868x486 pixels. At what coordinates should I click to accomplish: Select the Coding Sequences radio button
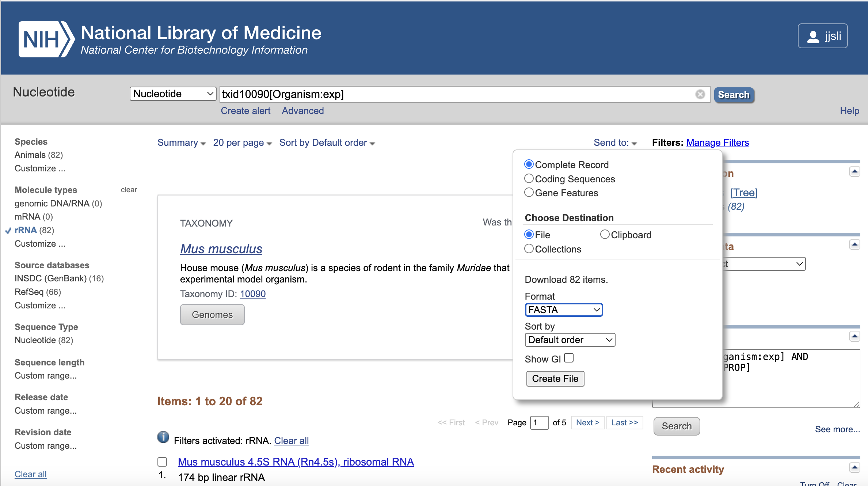[x=529, y=178]
